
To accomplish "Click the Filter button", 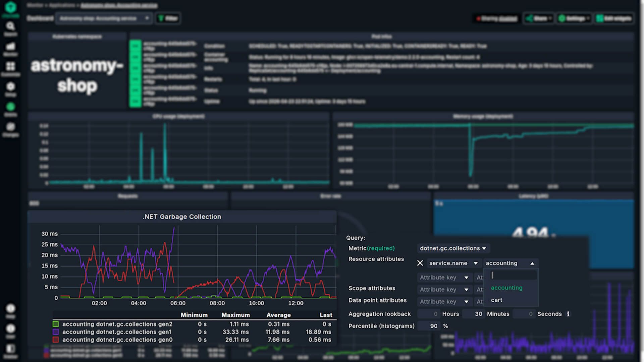I will click(x=168, y=18).
